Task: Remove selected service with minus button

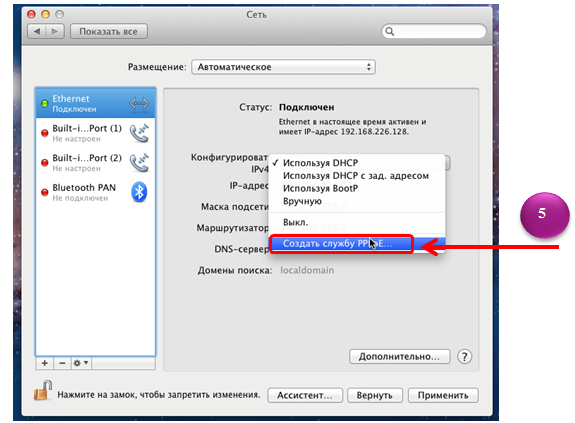Action: pyautogui.click(x=62, y=363)
